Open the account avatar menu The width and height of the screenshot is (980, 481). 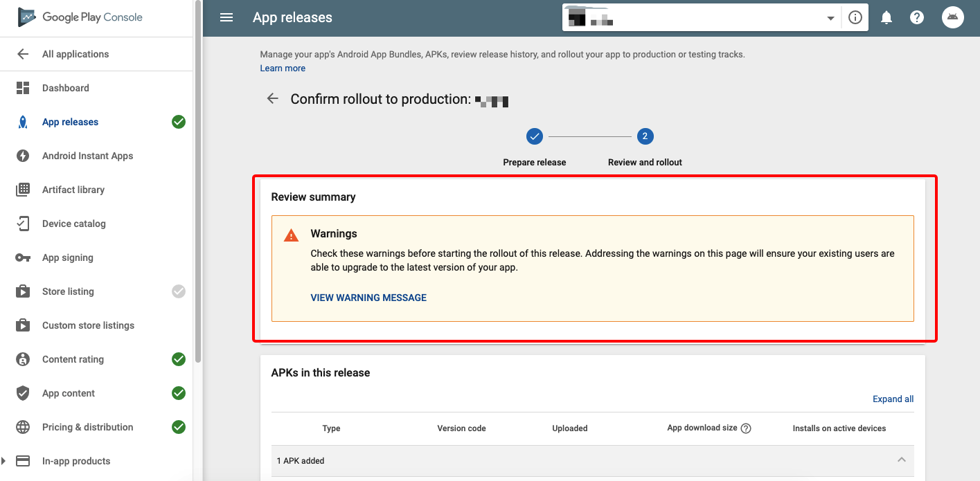coord(953,18)
